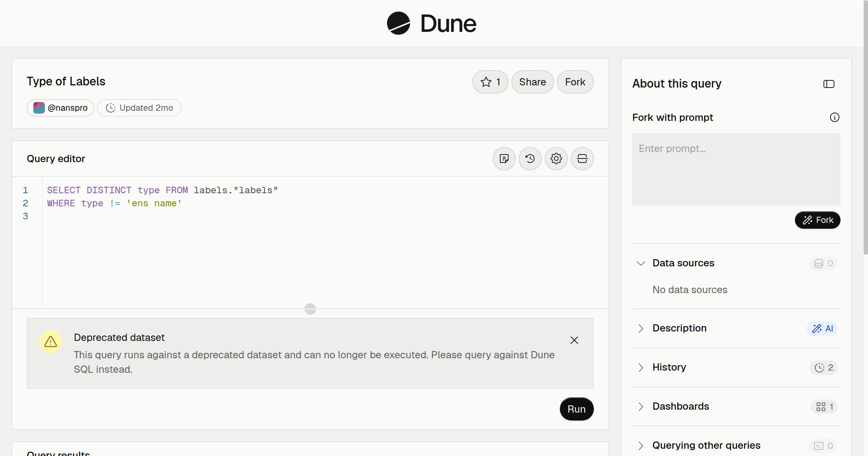
Task: Click the History count badge
Action: (824, 367)
